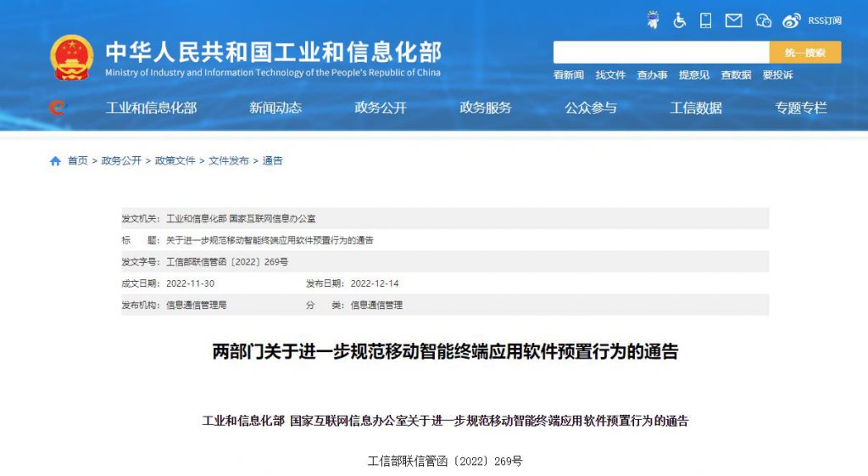Open the WeChat icon in header
Image resolution: width=868 pixels, height=476 pixels.
click(764, 20)
